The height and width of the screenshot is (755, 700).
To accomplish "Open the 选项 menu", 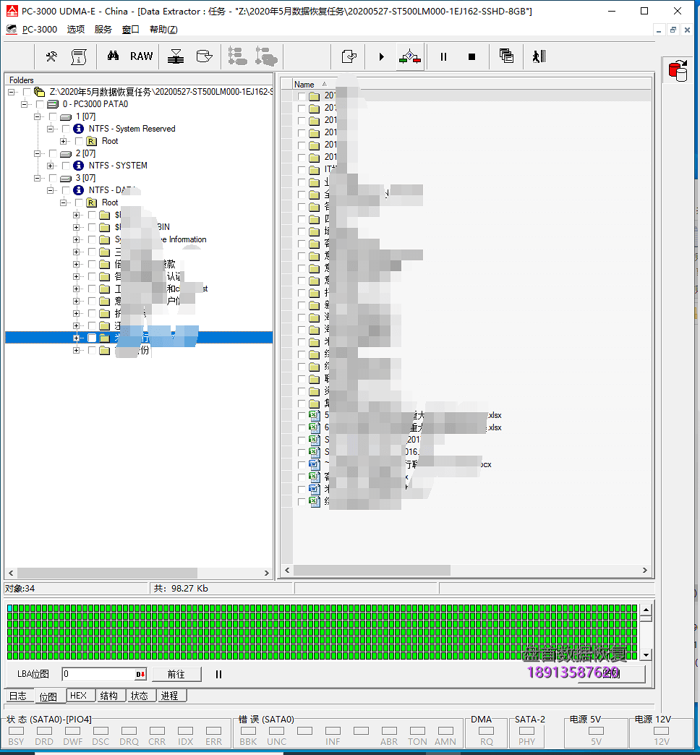I will (76, 30).
